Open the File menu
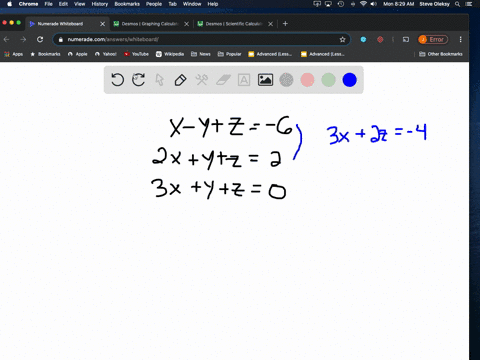The height and width of the screenshot is (360, 480). tap(49, 4)
